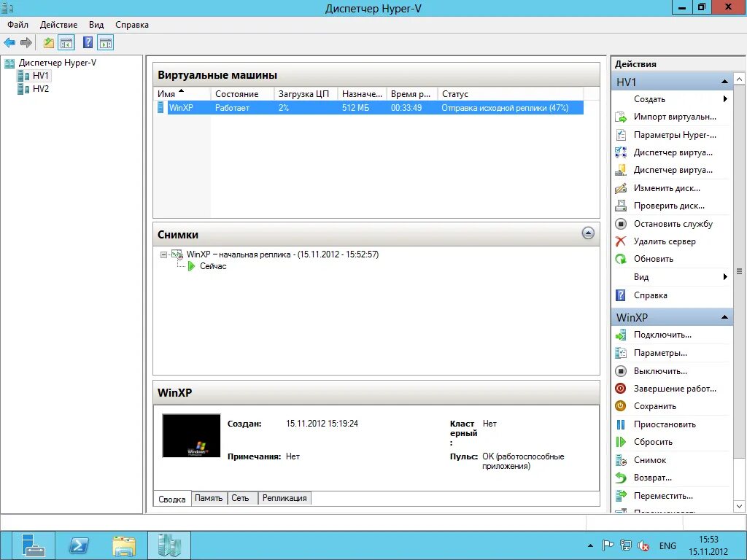
Task: Toggle the Action pane toolbar icon
Action: 105,43
